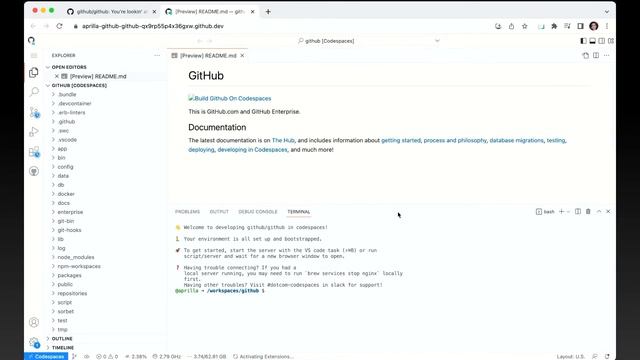
Task: Open the GitHub view in activity bar
Action: [34, 171]
